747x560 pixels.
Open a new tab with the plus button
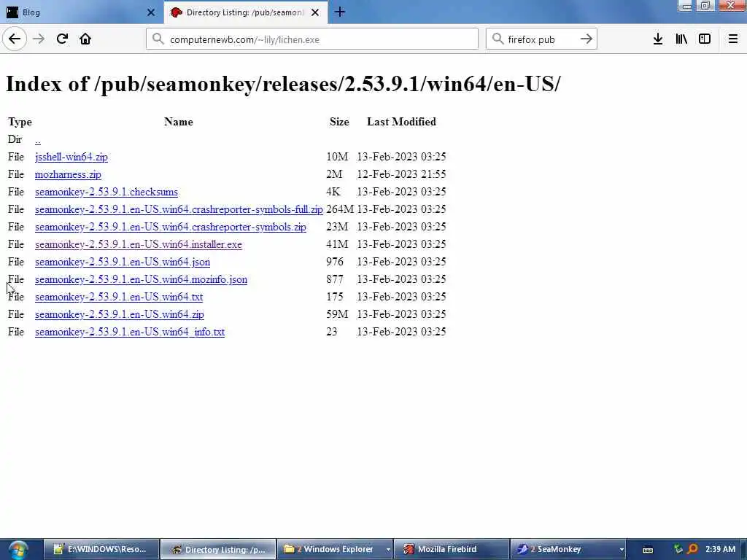click(340, 12)
